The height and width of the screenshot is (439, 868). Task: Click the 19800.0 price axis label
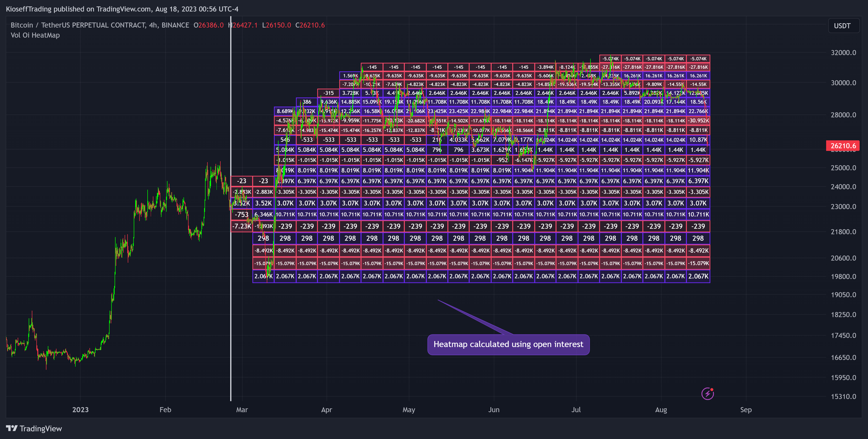[x=843, y=277]
